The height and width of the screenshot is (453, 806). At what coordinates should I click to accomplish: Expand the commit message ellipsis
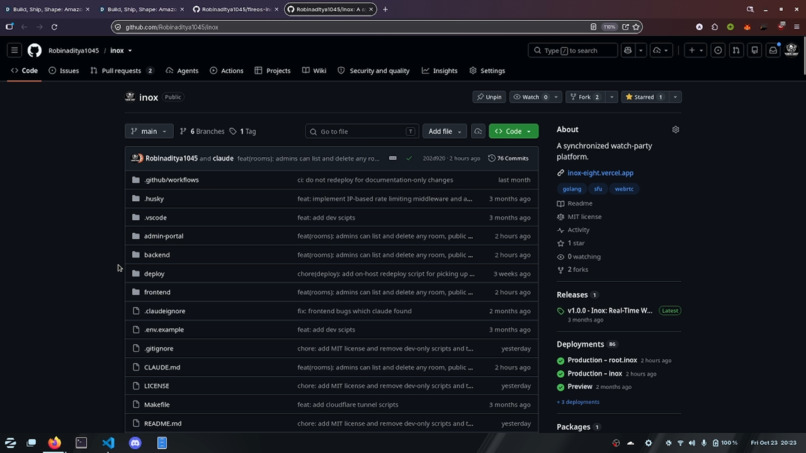click(393, 158)
